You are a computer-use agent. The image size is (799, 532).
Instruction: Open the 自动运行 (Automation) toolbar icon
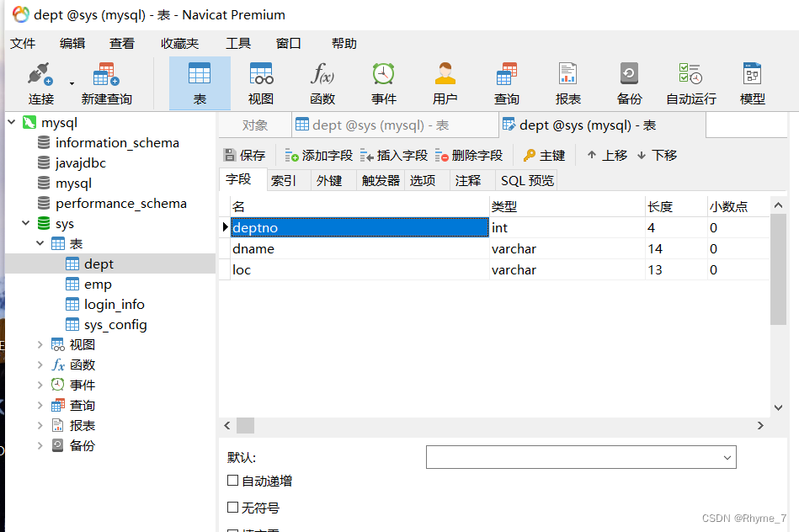(690, 82)
